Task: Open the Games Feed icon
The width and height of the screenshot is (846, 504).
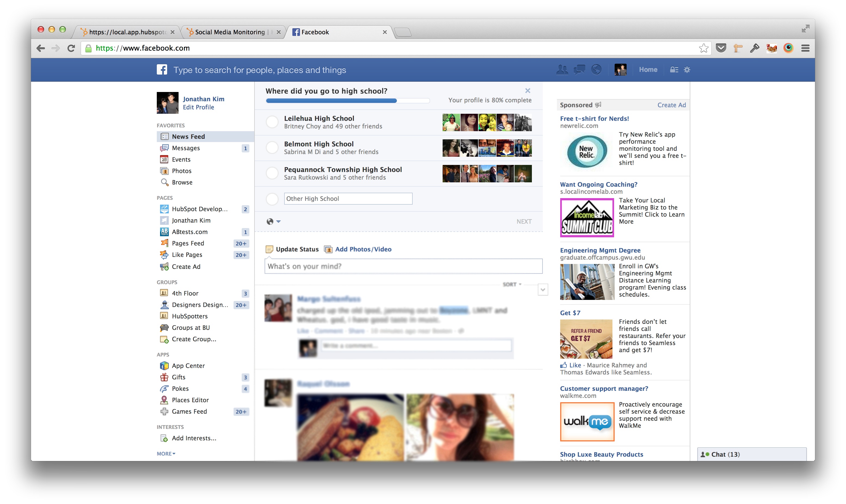Action: pyautogui.click(x=164, y=412)
